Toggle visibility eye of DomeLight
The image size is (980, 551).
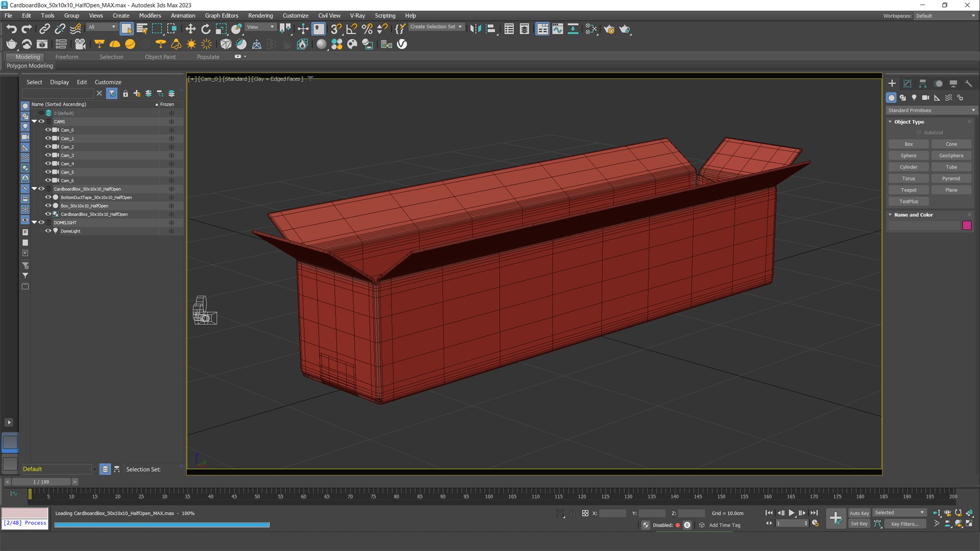(48, 231)
